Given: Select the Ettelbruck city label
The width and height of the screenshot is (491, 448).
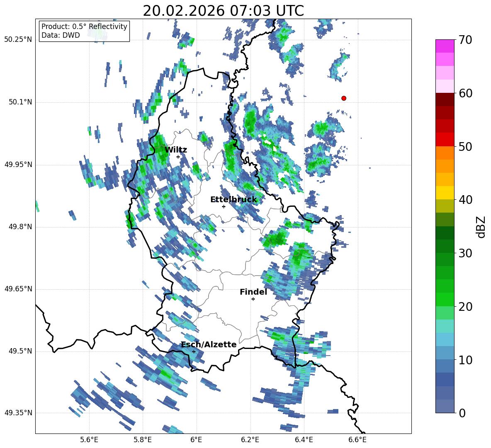Looking at the screenshot, I should pyautogui.click(x=233, y=200).
